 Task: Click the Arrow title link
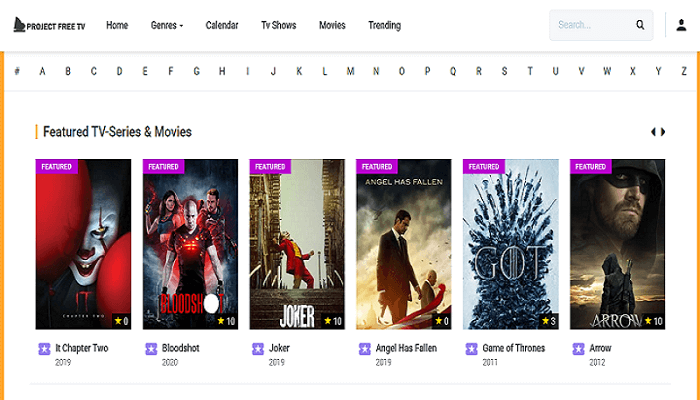tap(600, 348)
